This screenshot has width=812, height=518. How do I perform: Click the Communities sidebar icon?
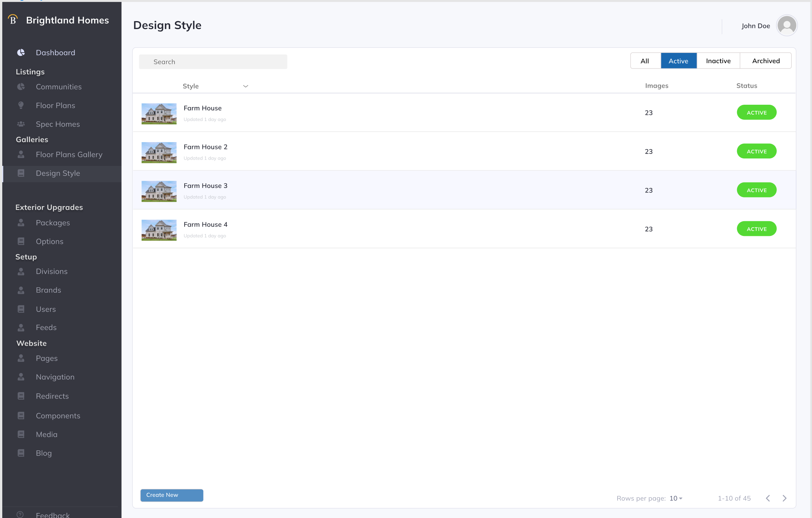point(21,87)
